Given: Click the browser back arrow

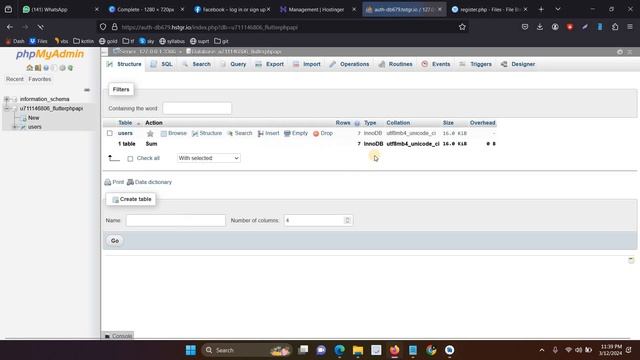Looking at the screenshot, I should point(10,27).
